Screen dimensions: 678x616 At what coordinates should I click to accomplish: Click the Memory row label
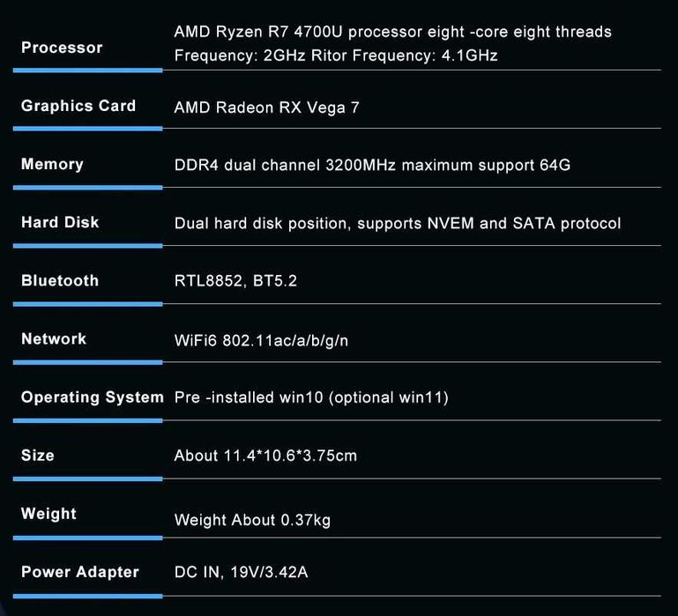point(52,164)
